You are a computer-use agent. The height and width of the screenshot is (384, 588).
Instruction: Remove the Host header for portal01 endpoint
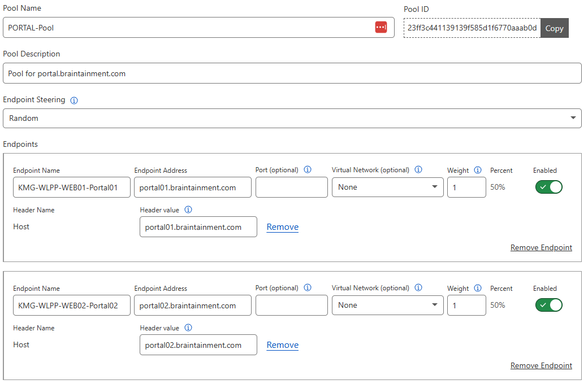click(282, 227)
